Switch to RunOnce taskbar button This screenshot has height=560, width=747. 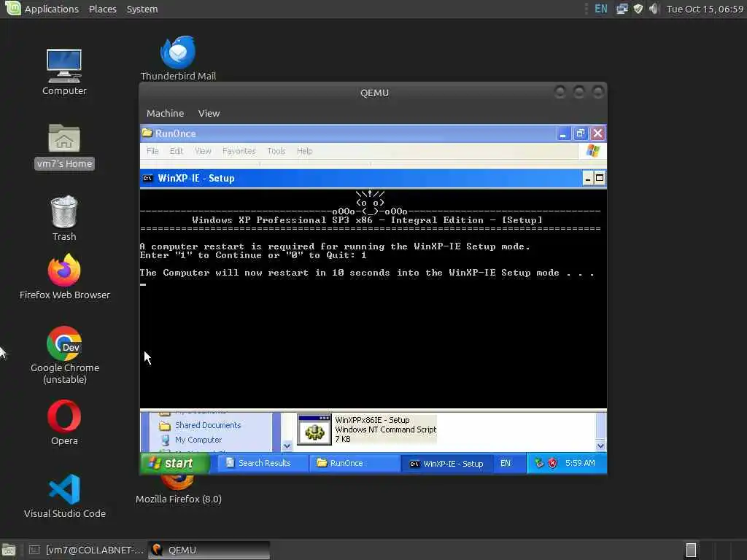click(x=354, y=463)
